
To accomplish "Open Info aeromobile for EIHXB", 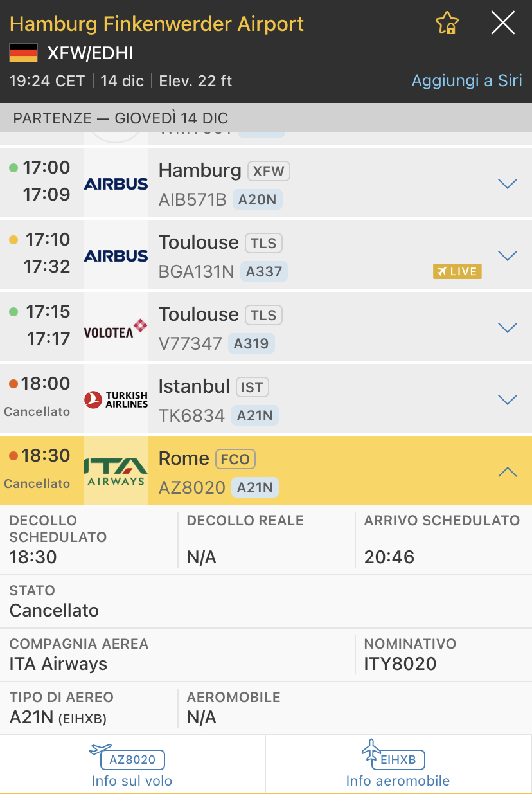I will coord(398,768).
